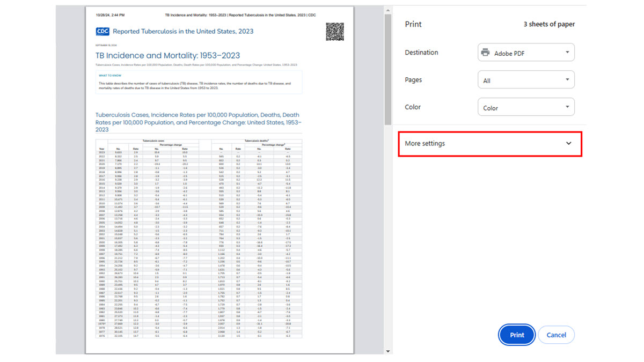The image size is (644, 362).
Task: Open the Pages dropdown set to All
Action: [526, 80]
